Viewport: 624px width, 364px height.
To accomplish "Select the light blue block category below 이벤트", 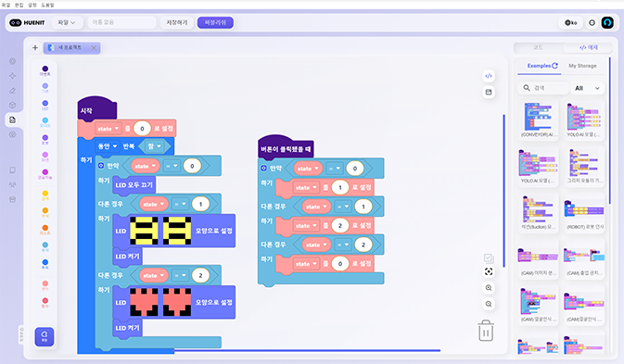I will [45, 87].
